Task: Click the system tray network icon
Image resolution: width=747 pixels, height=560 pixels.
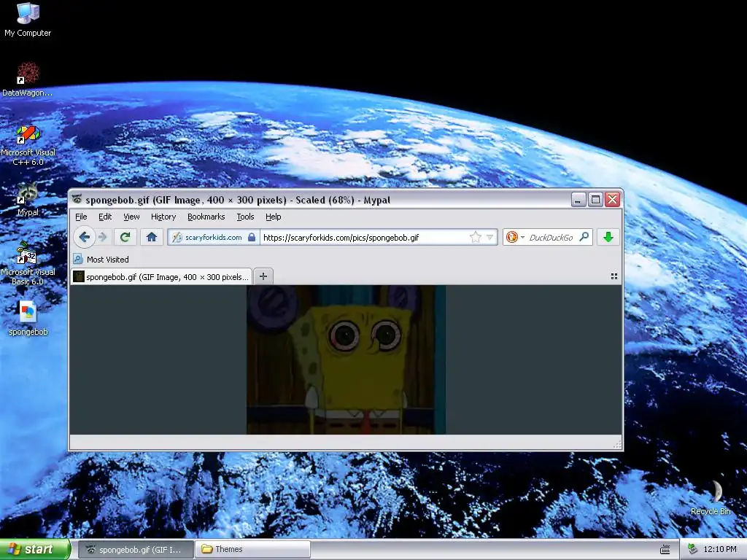Action: (692, 550)
